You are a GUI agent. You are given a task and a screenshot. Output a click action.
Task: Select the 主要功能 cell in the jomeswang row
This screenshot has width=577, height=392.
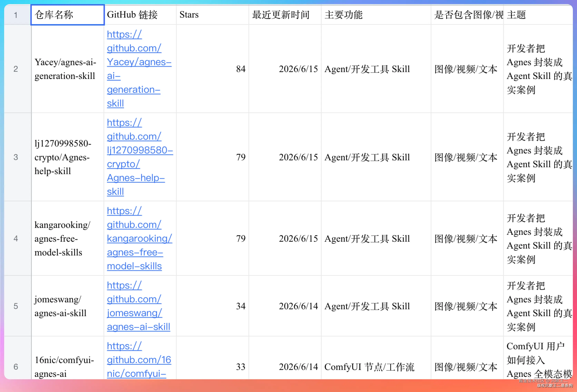coord(376,306)
